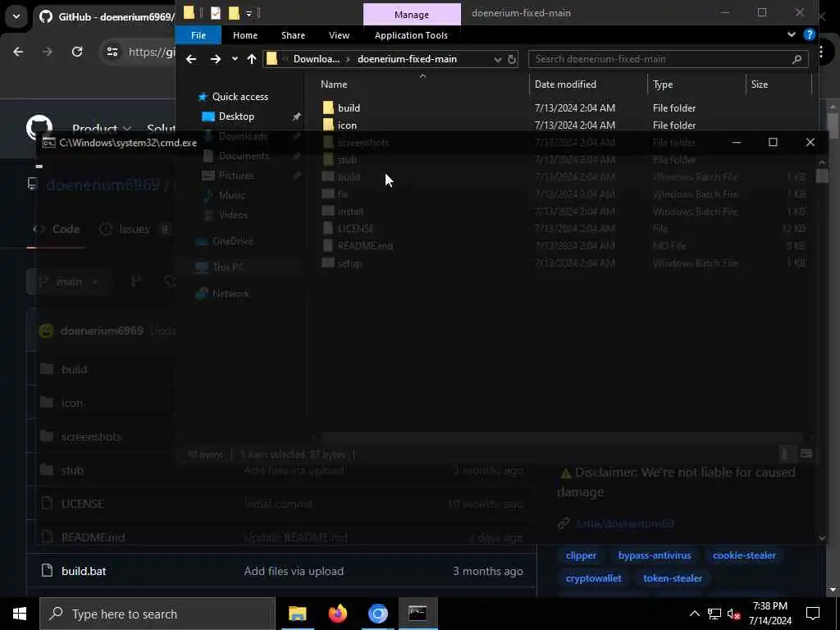Open the bypass-antivirus topic tag
The height and width of the screenshot is (630, 840).
(x=655, y=555)
